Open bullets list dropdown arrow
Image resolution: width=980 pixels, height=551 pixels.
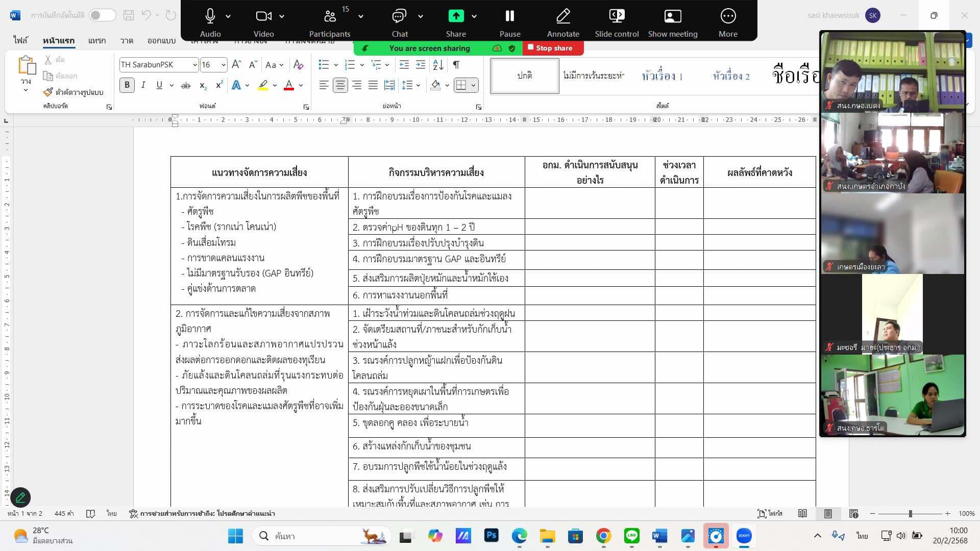336,65
